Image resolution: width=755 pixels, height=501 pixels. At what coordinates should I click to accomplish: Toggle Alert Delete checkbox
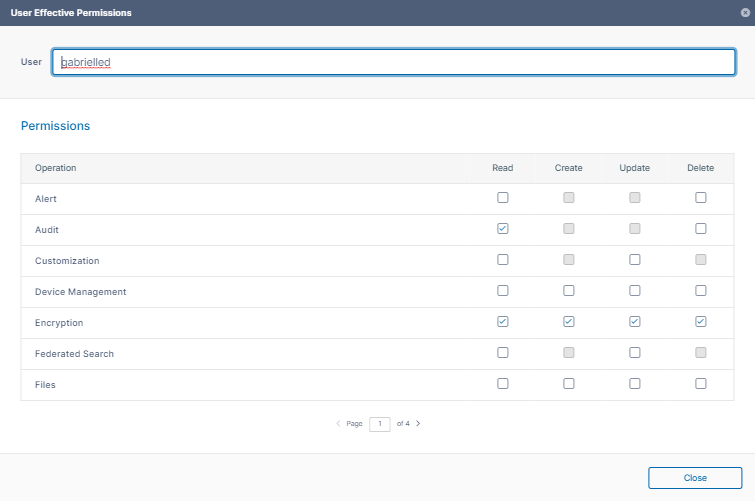coord(701,198)
